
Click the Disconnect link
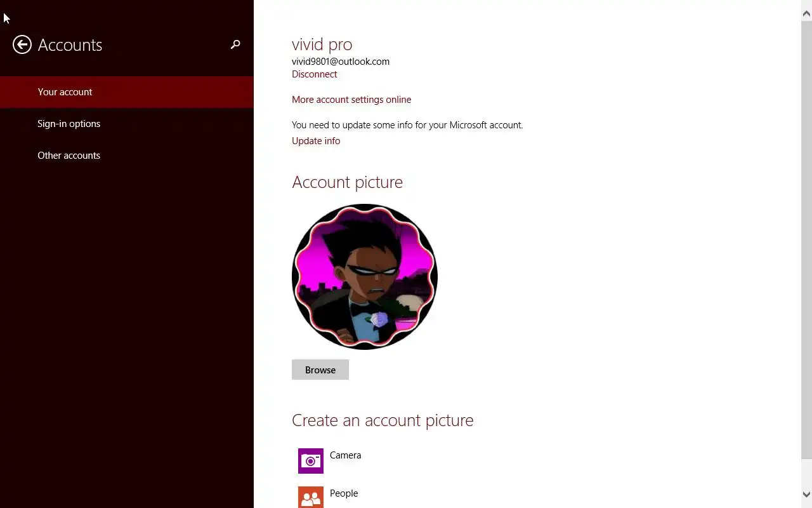314,74
